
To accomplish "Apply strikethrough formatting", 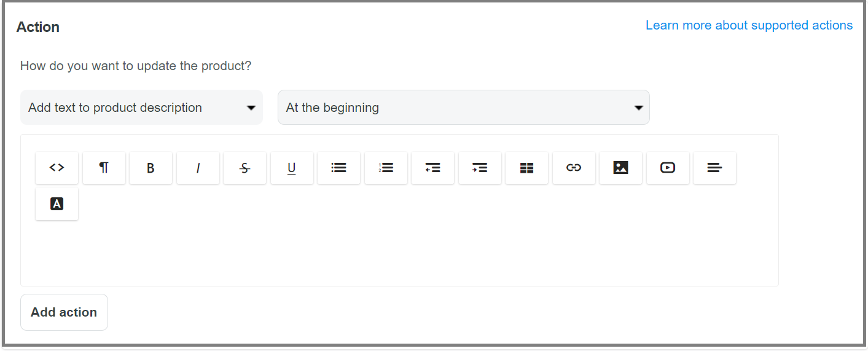I will click(245, 167).
